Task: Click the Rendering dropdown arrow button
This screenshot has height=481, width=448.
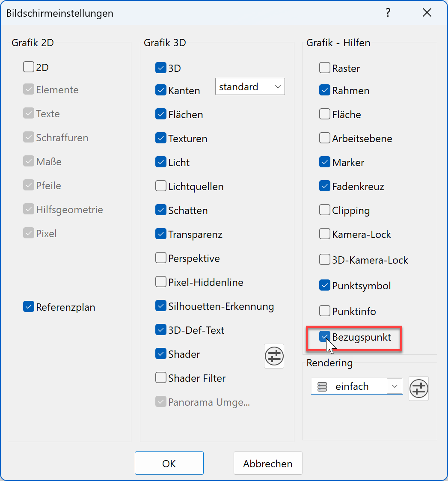Action: pyautogui.click(x=395, y=386)
